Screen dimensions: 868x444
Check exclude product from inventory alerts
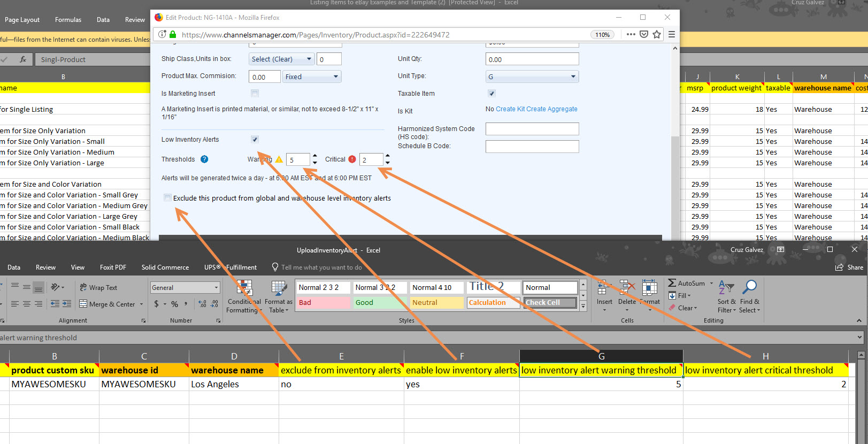tap(167, 198)
